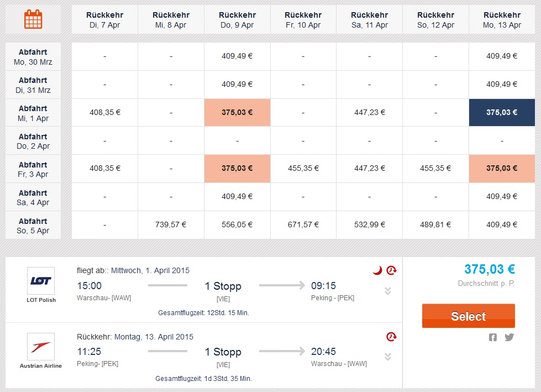Choose the 739,57 € fare on So, 5 Apr
The image size is (541, 392).
[171, 224]
